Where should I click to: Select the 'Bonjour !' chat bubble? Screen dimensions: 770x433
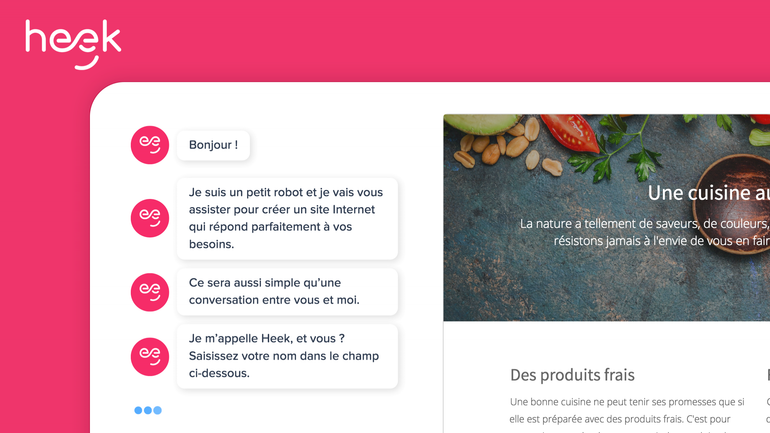[x=213, y=145]
